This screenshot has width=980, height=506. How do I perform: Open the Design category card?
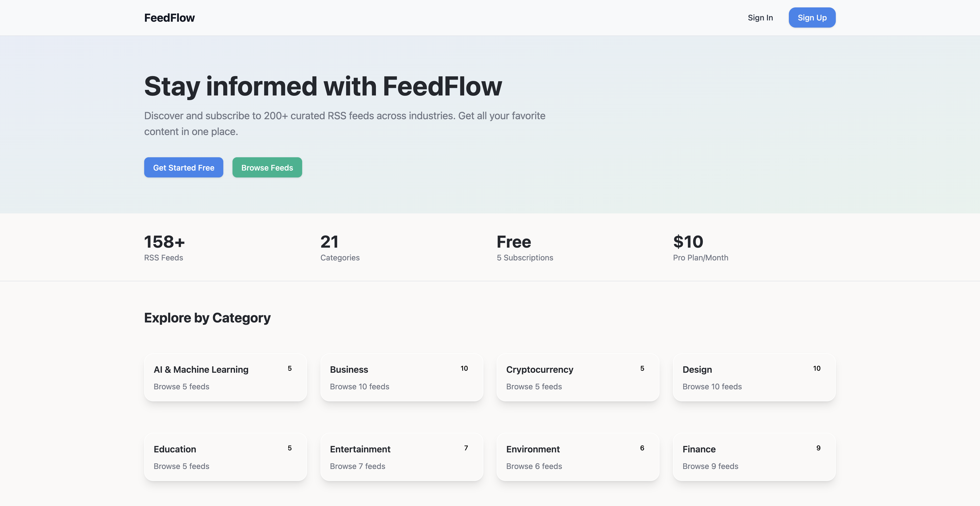(754, 377)
